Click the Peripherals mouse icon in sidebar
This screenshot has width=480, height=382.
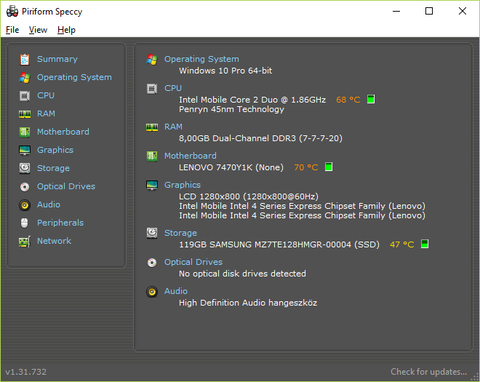[x=25, y=223]
